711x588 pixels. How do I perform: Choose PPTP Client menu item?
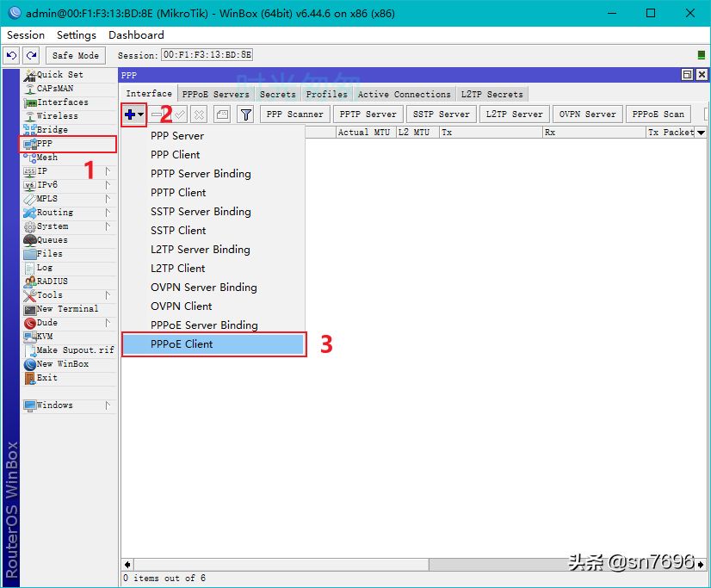click(213, 193)
